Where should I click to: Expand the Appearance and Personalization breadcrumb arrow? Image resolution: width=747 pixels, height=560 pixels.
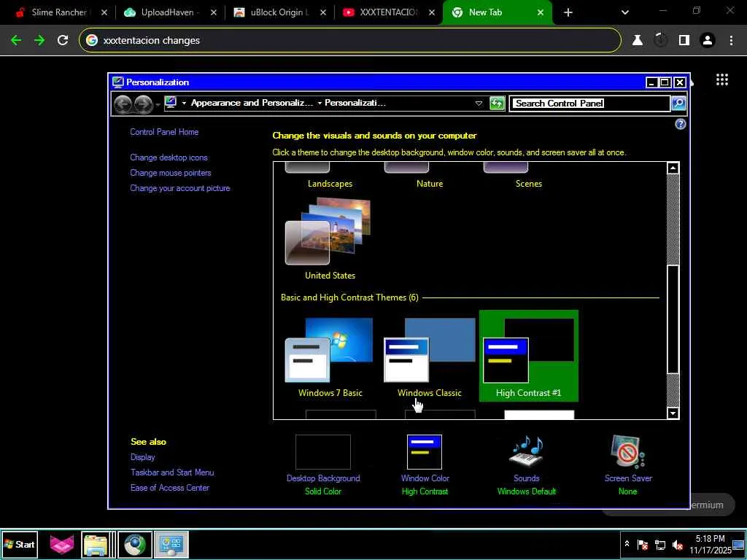point(185,104)
